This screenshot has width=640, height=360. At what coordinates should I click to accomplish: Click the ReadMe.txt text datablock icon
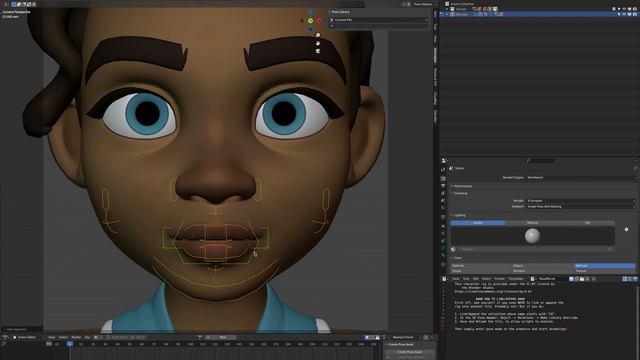tap(532, 279)
